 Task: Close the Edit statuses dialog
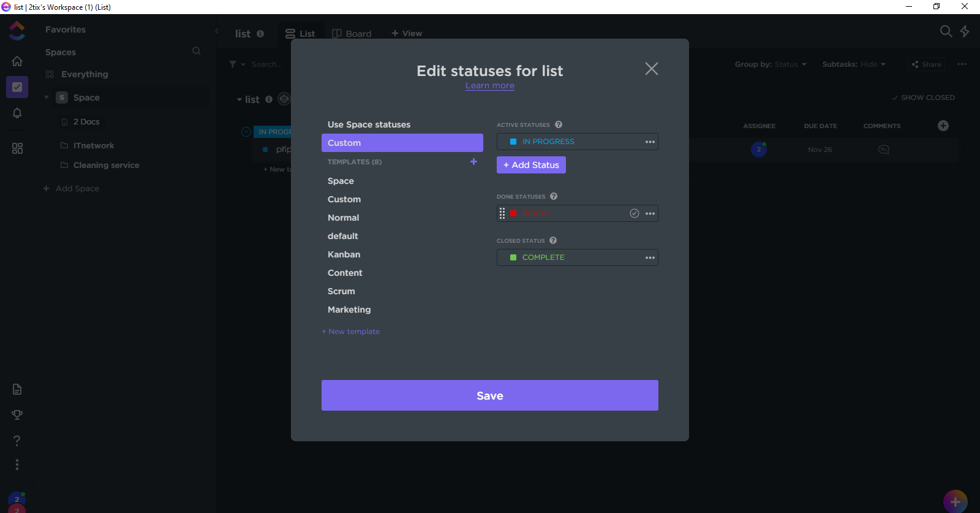pos(651,69)
